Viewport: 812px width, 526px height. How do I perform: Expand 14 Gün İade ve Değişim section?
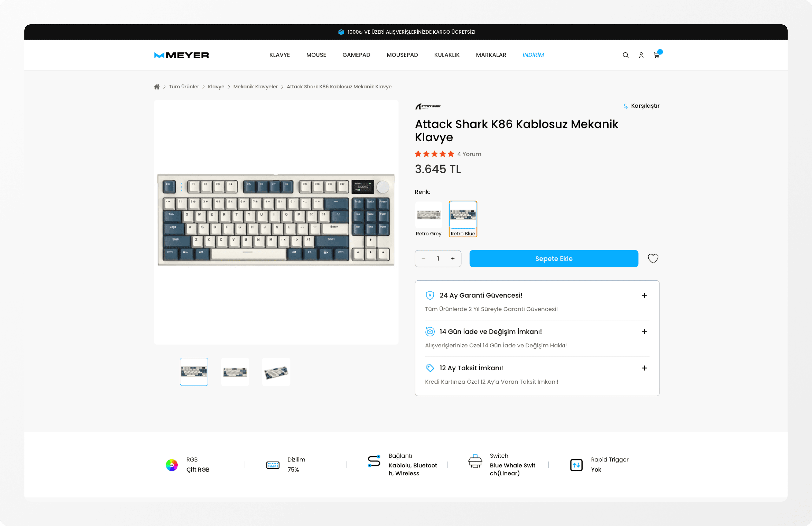644,331
